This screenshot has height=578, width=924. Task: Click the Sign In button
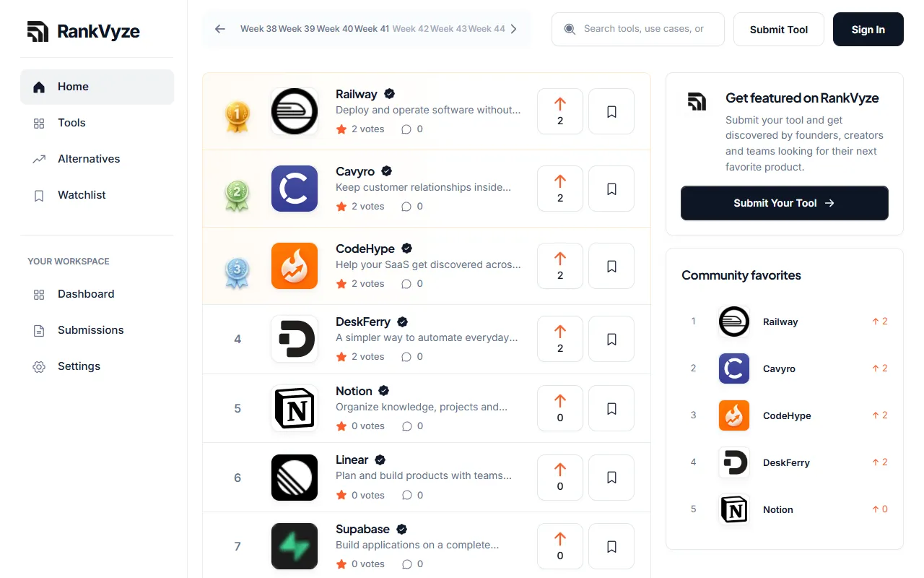coord(868,30)
